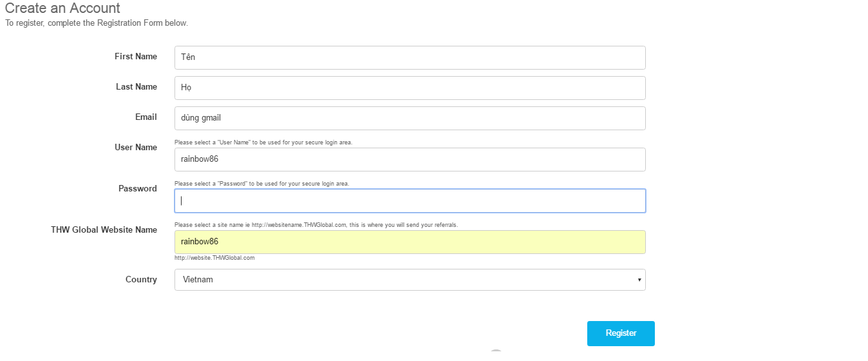Open the Country dropdown showing Vietnam

coord(410,280)
